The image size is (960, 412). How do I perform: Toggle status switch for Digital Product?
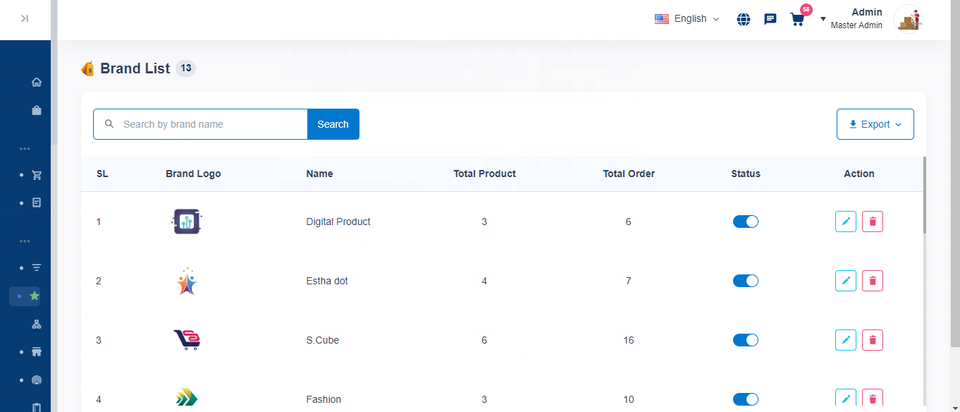(x=745, y=222)
